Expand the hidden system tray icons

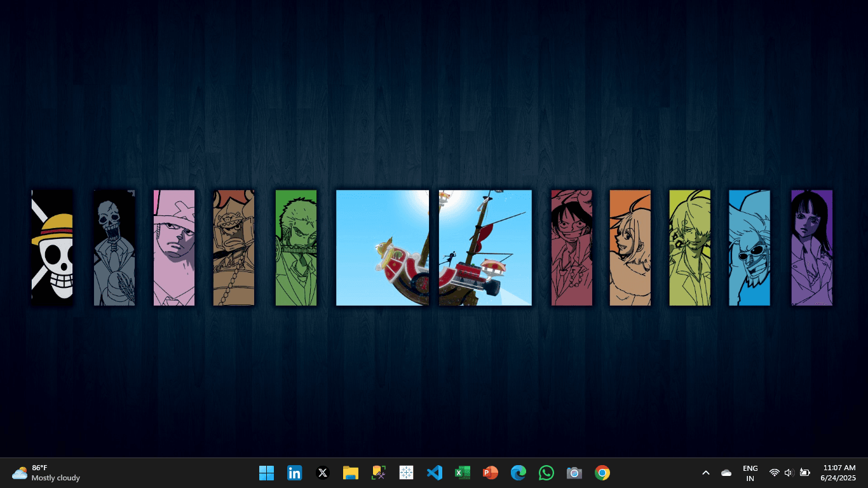[x=705, y=473]
